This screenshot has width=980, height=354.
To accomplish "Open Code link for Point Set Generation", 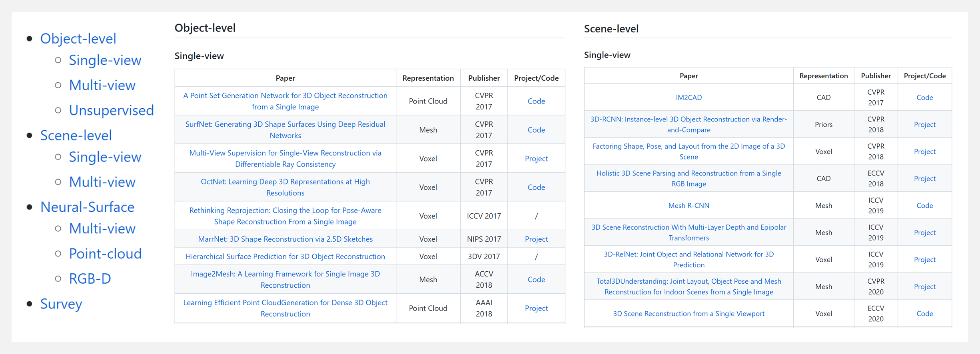I will point(536,101).
